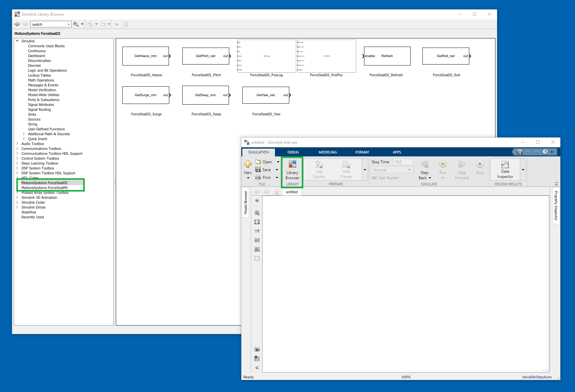
Task: Go back in Library Browser navigation
Action: click(x=17, y=24)
